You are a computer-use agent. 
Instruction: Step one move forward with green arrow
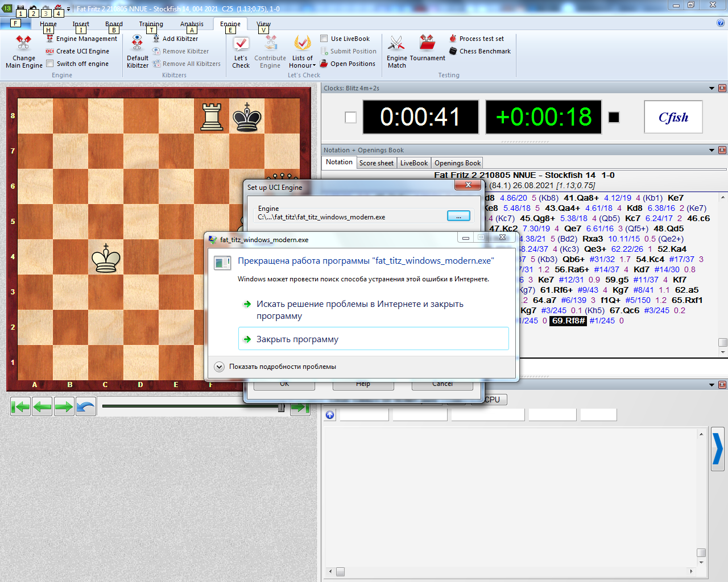click(64, 406)
